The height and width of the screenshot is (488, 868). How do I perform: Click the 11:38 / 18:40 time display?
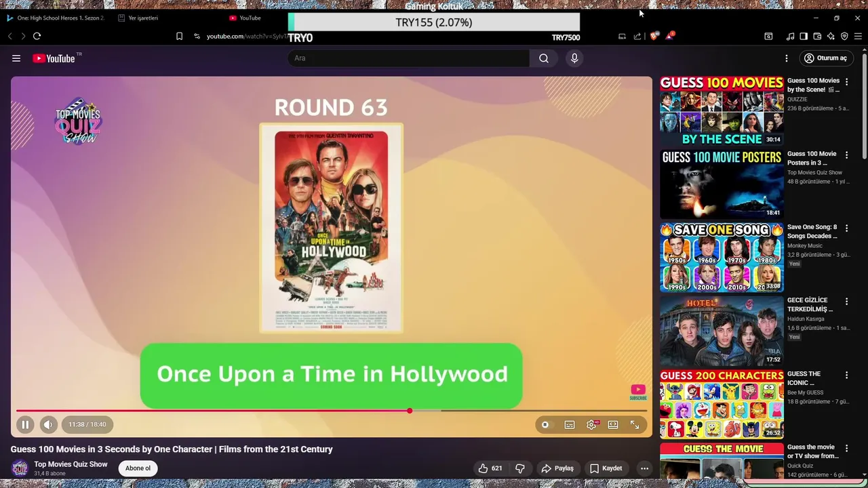[87, 424]
